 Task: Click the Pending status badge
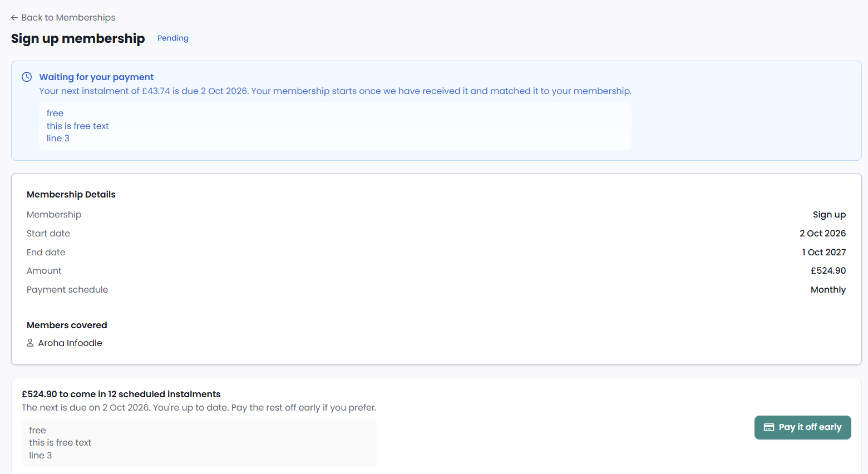click(x=173, y=38)
